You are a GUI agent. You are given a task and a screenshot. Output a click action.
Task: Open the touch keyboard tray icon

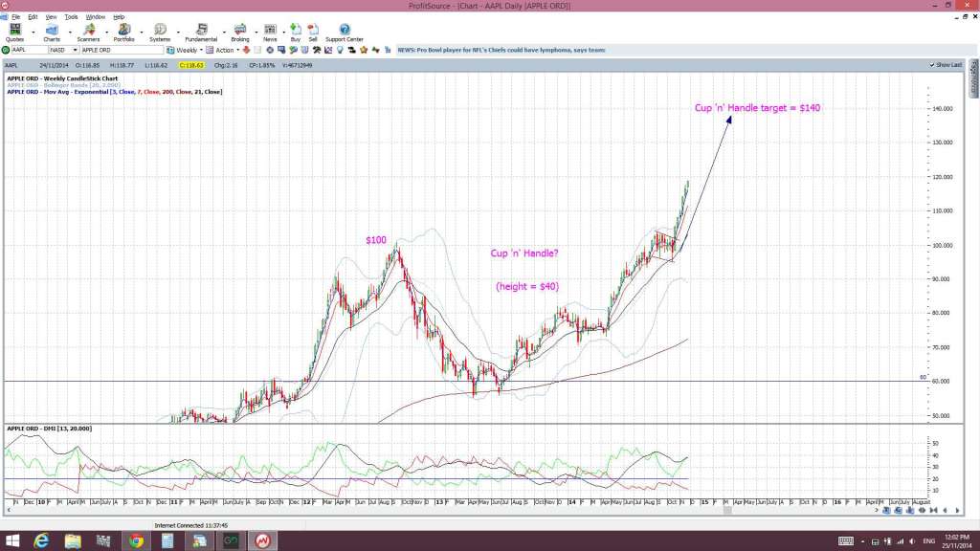click(x=846, y=541)
